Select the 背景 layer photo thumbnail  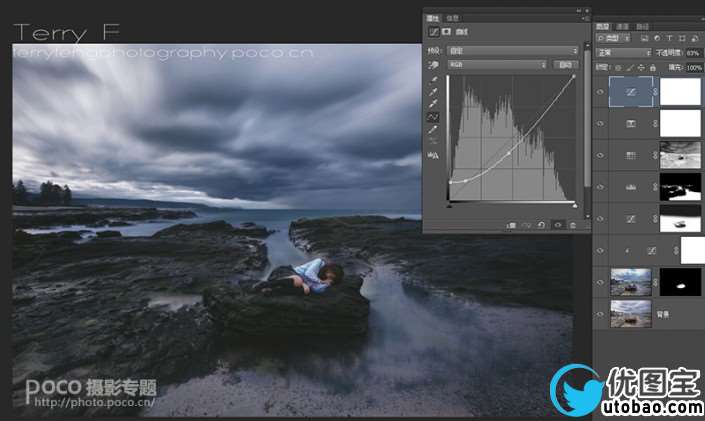click(631, 314)
